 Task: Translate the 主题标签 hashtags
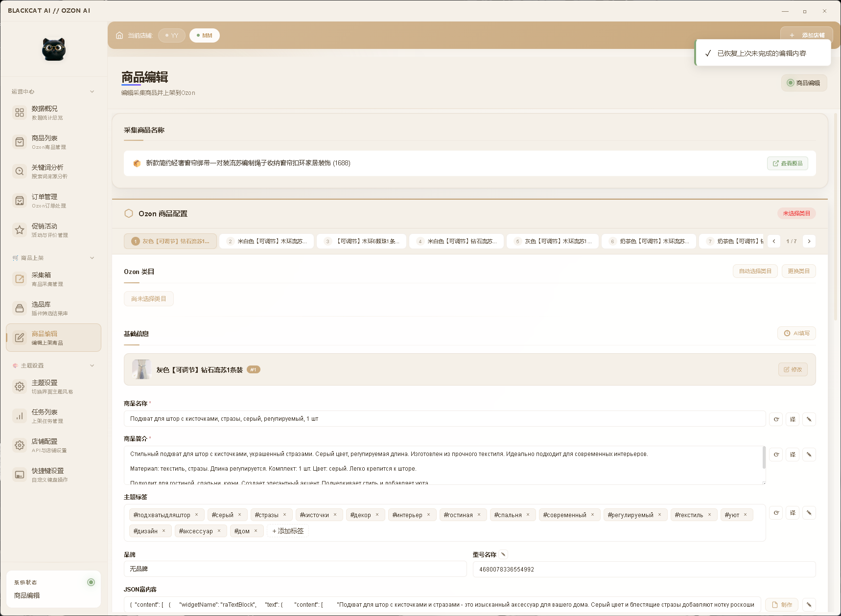[x=793, y=513]
